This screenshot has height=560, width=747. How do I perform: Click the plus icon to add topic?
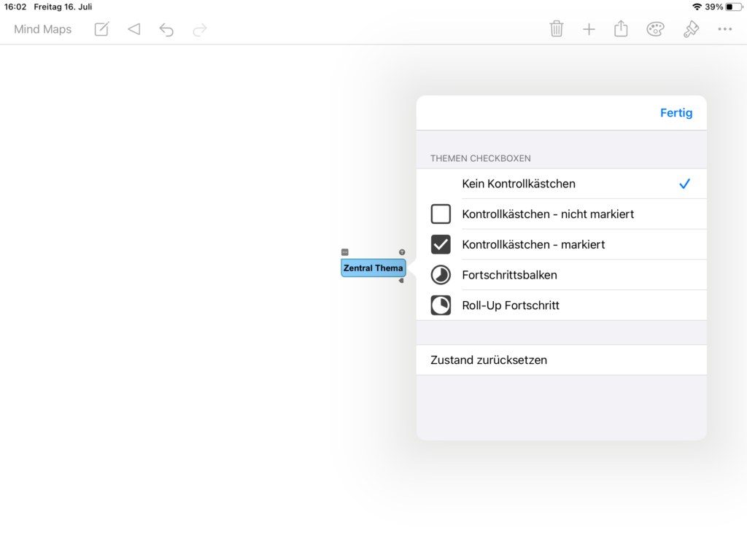(589, 29)
